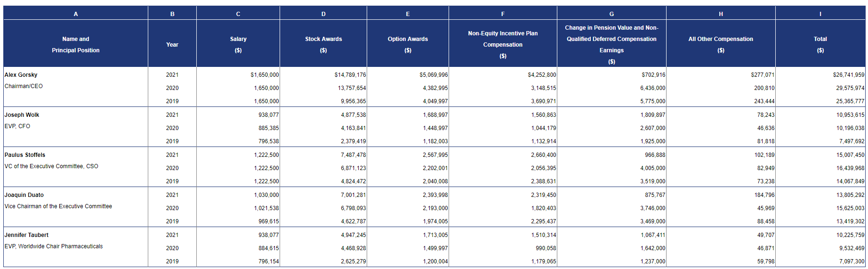Select Paulus Stoffels' 2021 option awards 2,567,995
This screenshot has height=269, width=868.
[435, 155]
